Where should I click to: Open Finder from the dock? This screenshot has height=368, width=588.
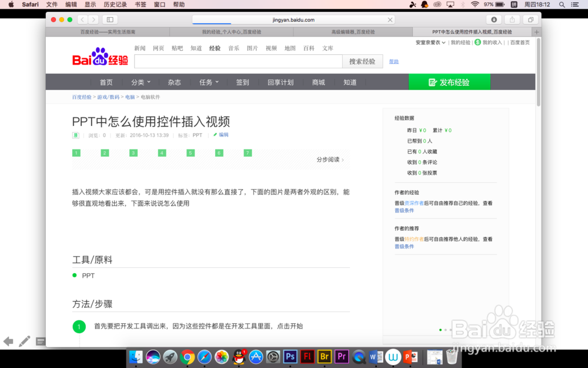[x=136, y=357]
